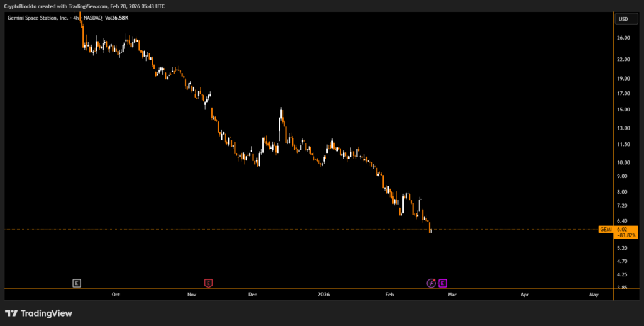
Task: Click the Dec label on time axis
Action: pos(252,294)
